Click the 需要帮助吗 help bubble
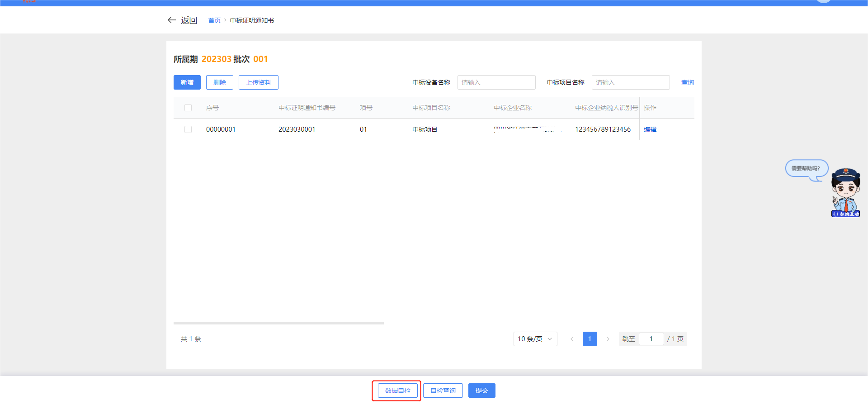868x405 pixels. (806, 168)
